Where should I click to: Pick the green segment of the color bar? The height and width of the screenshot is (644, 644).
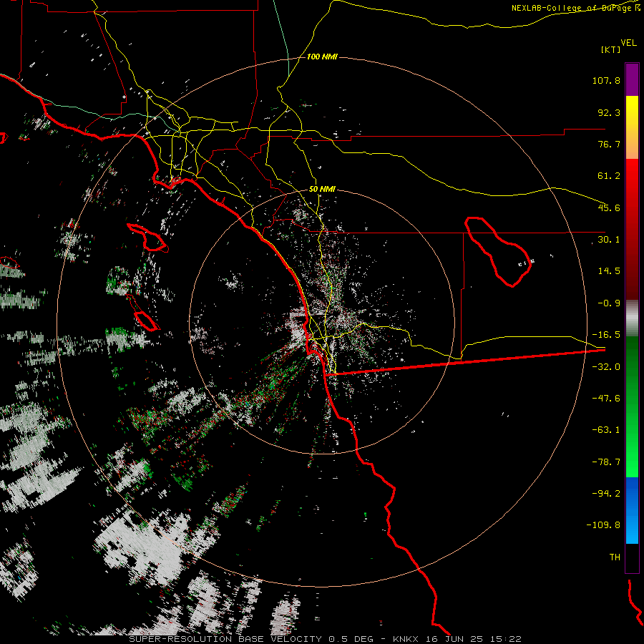[632, 406]
